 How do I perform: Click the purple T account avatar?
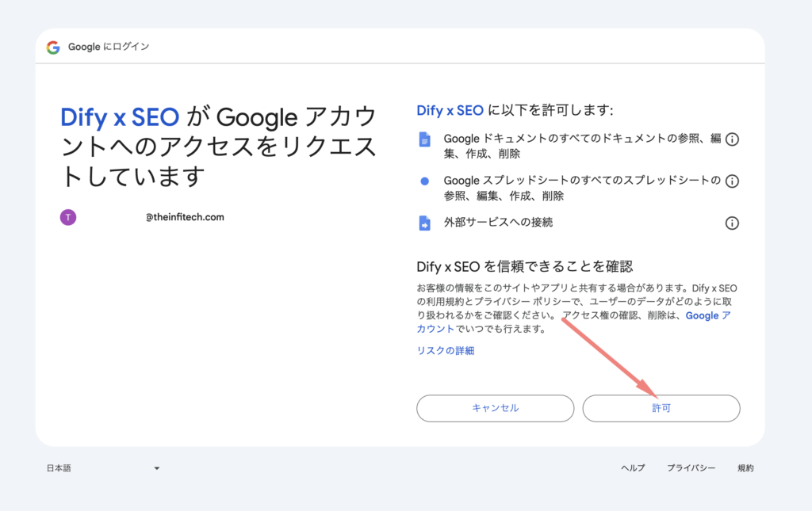(x=68, y=217)
